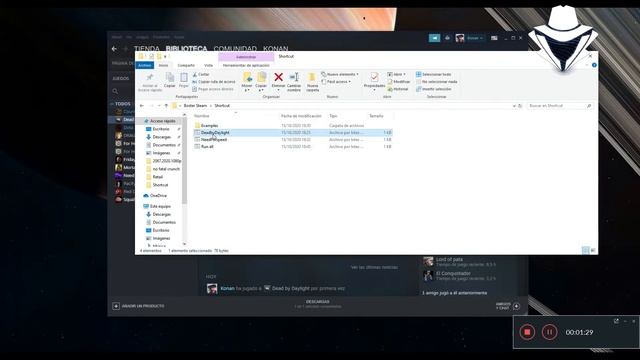Select the Examples folder
640x360 pixels.
coord(209,126)
